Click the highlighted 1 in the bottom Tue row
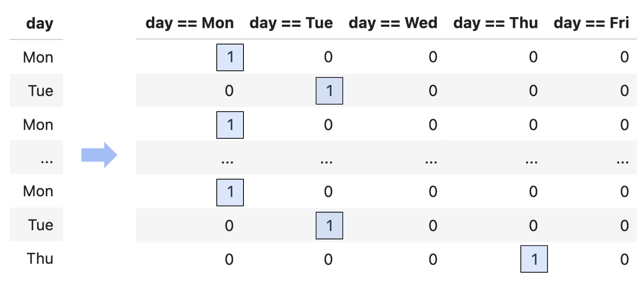Viewport: 644px width, 295px height. [329, 226]
